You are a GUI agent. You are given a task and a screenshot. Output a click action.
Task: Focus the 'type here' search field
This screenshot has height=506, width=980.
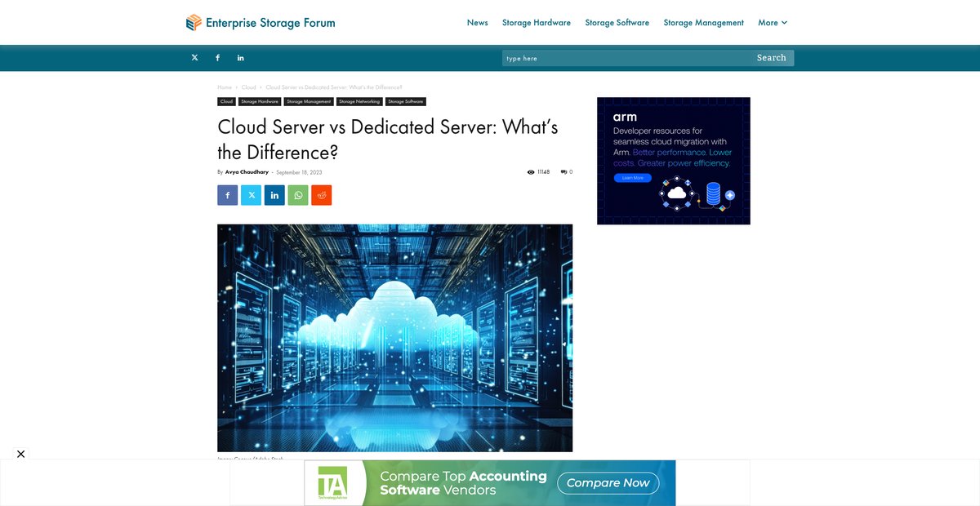tap(626, 58)
